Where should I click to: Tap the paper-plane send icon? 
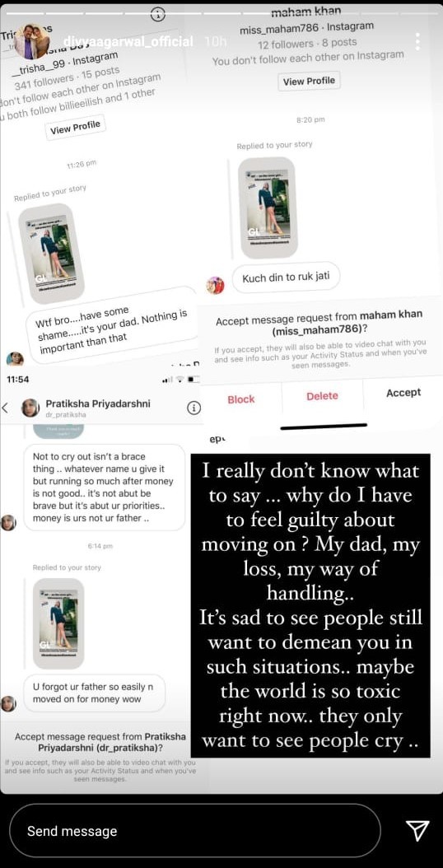coord(418,830)
